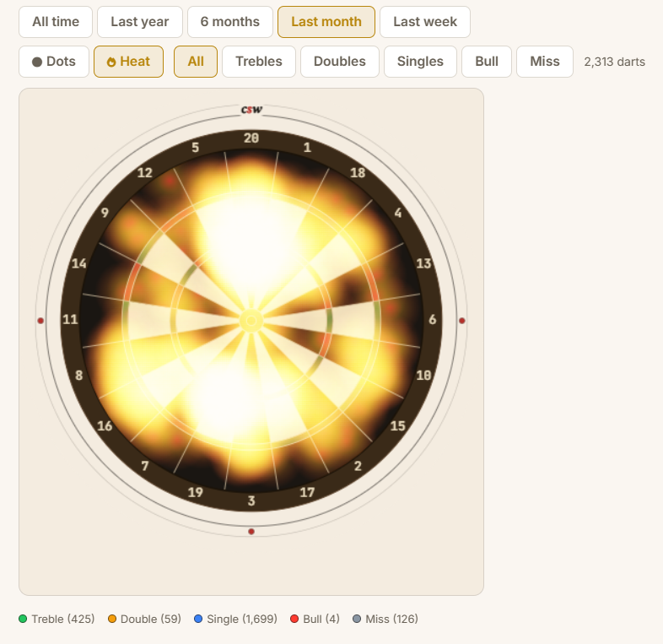Click the gray Miss legend dot
This screenshot has height=644, width=663.
pos(357,619)
